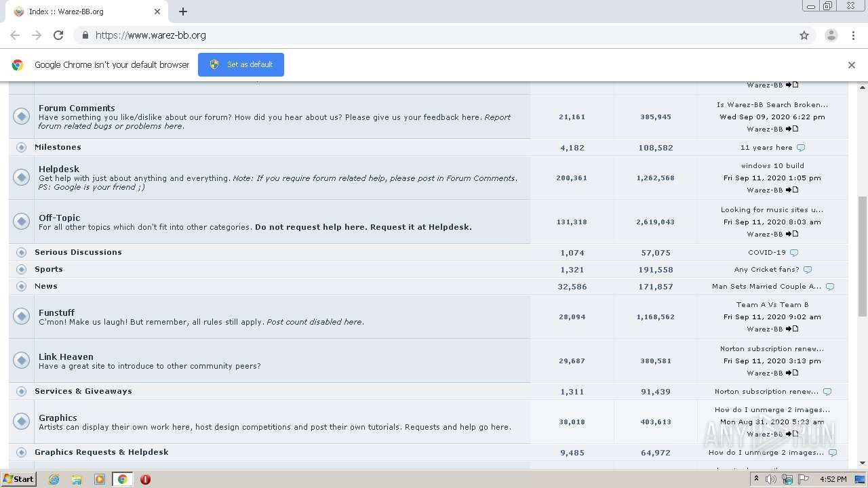Open 'Looking for music sites u...' topic
Viewport: 868px width, 488px height.
tap(772, 209)
